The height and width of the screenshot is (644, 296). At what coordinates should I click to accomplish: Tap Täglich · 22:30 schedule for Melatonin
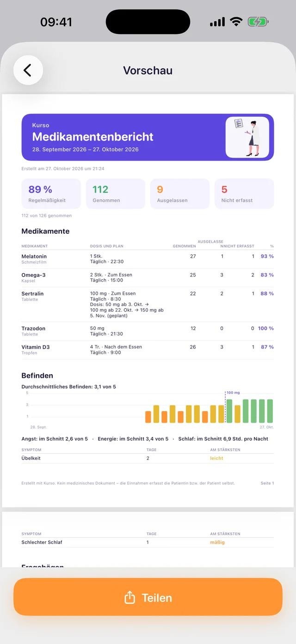[x=106, y=262]
